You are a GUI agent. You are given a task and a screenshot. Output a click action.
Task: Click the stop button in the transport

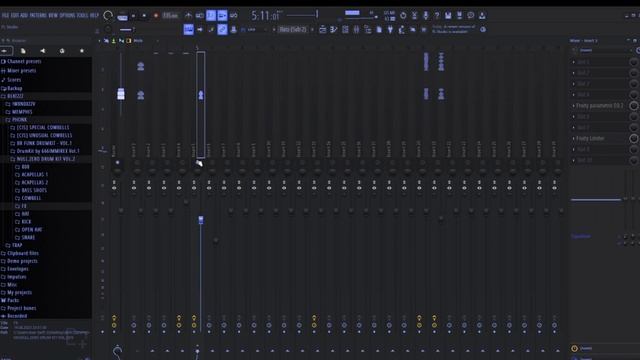pyautogui.click(x=144, y=16)
